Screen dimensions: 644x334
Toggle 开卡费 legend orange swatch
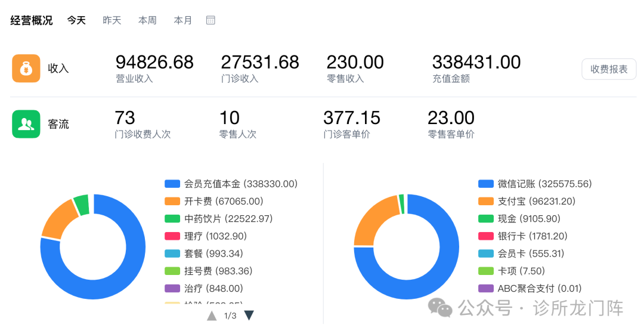[x=172, y=202]
